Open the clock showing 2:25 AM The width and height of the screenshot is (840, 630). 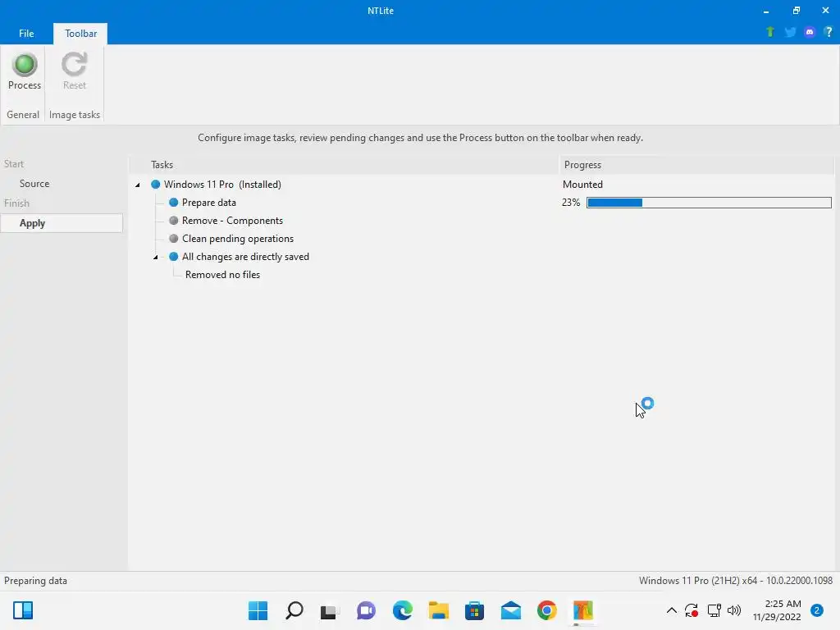[x=777, y=610]
